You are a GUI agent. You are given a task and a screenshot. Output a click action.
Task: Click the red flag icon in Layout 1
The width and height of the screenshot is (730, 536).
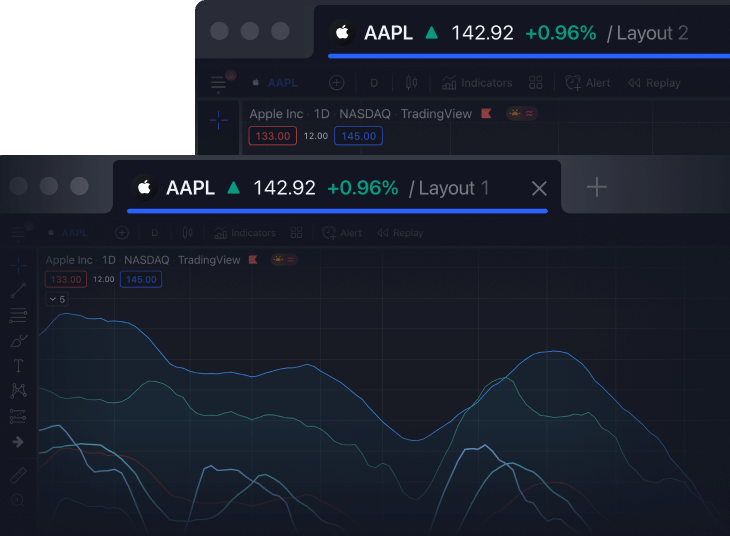click(253, 259)
